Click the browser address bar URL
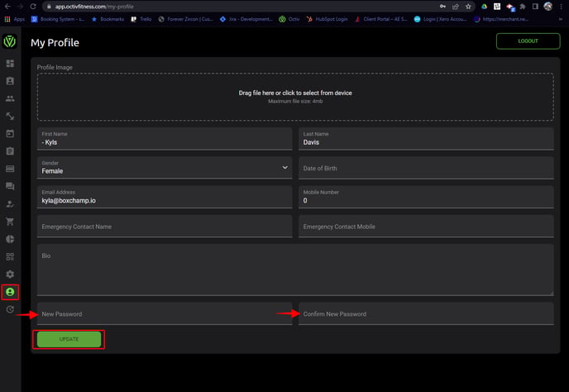This screenshot has height=392, width=569. click(x=94, y=7)
